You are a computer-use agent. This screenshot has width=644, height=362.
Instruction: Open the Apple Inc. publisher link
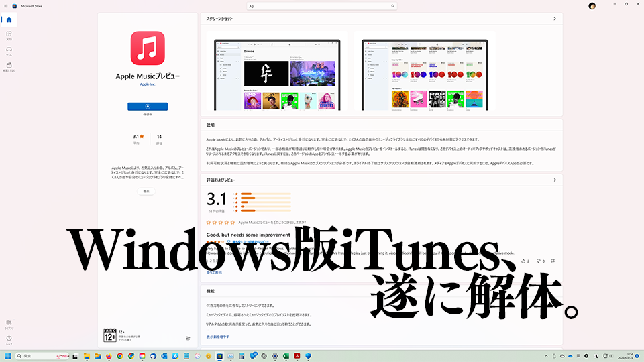point(148,84)
